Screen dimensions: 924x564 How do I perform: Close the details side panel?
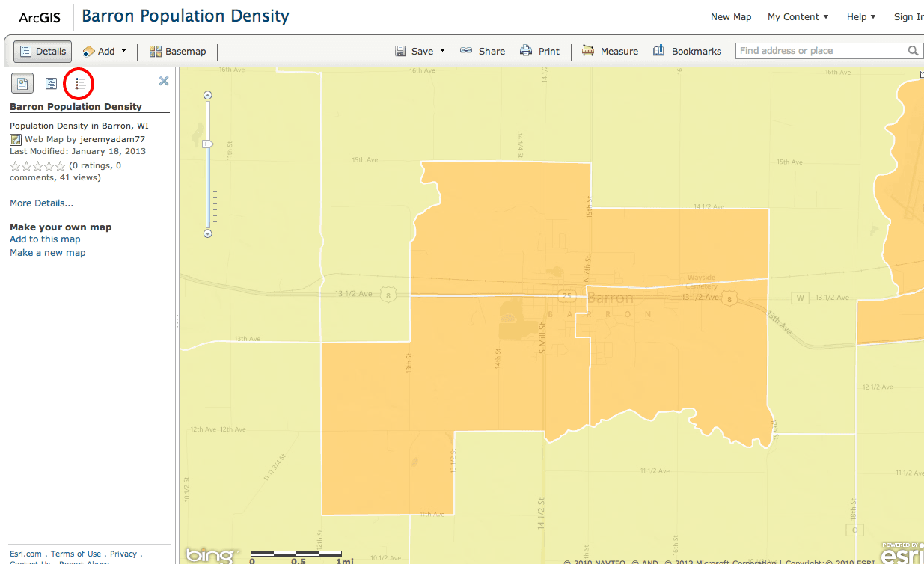164,81
